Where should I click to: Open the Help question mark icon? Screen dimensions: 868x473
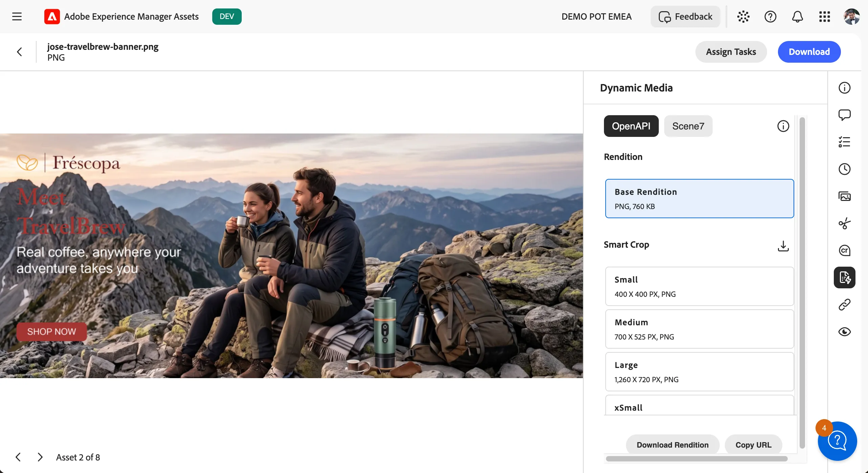coord(770,16)
